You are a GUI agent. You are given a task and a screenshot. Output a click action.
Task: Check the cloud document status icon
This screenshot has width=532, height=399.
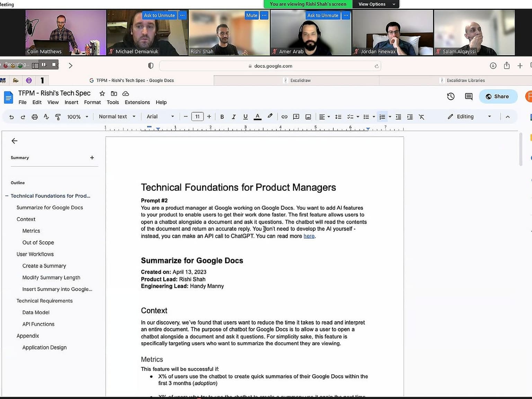126,94
